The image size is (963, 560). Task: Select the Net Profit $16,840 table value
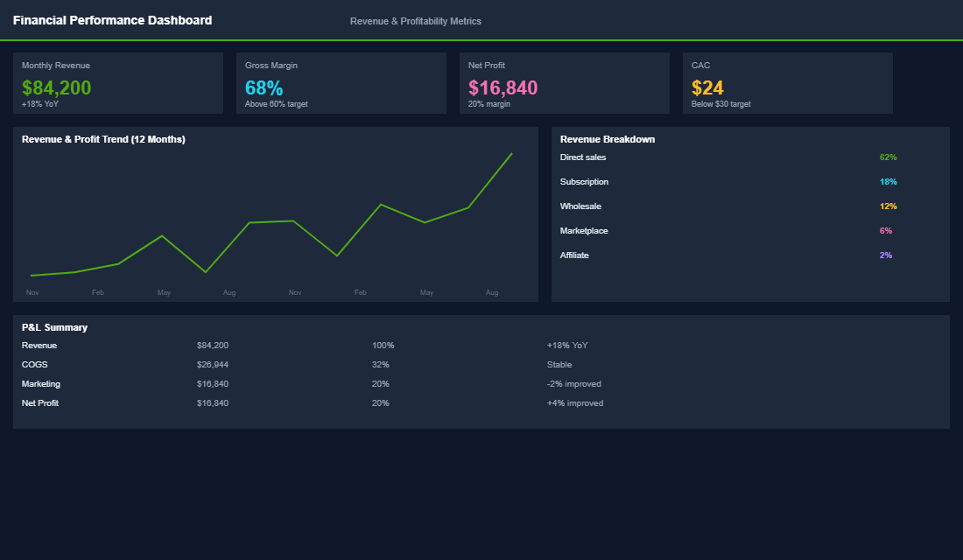(x=213, y=402)
